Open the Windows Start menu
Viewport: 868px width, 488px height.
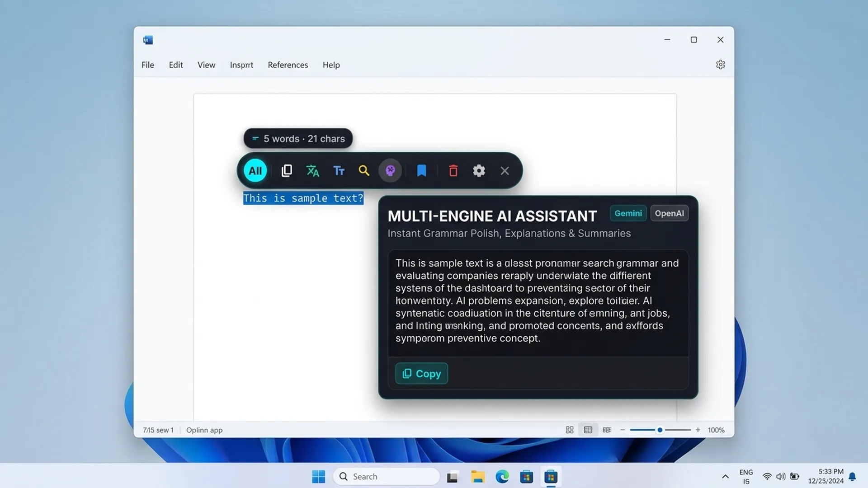[318, 477]
